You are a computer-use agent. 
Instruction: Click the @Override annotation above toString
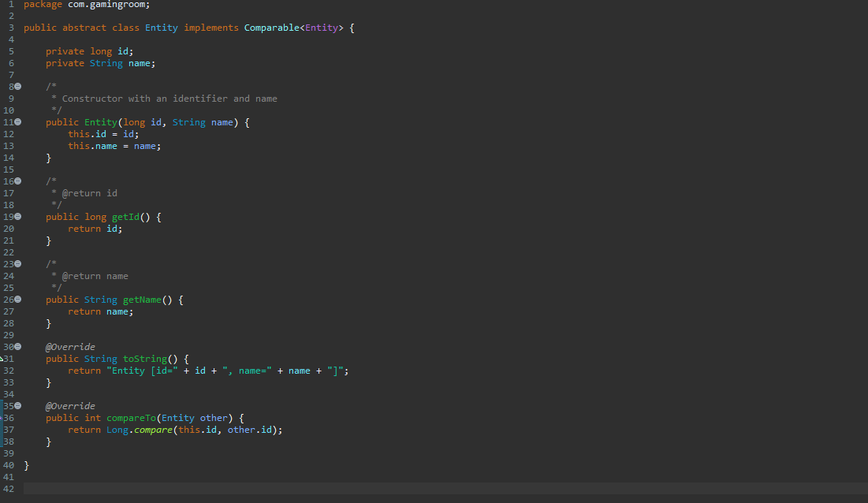[70, 346]
